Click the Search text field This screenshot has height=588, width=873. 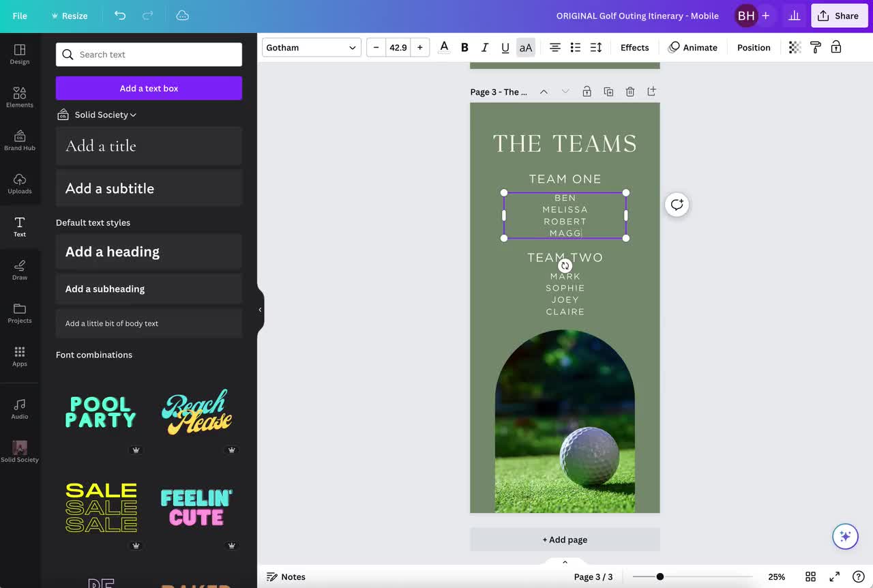click(x=149, y=55)
